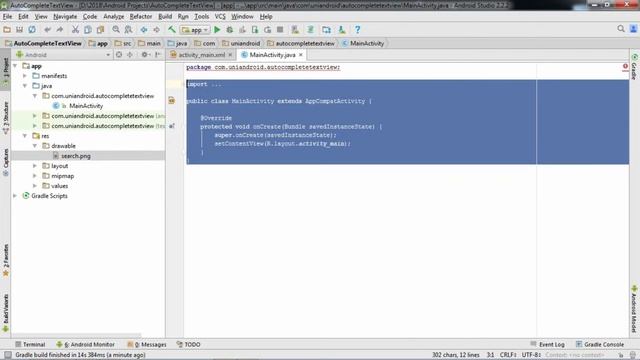The width and height of the screenshot is (640, 360).
Task: Expand the layout folder
Action: pos(35,166)
